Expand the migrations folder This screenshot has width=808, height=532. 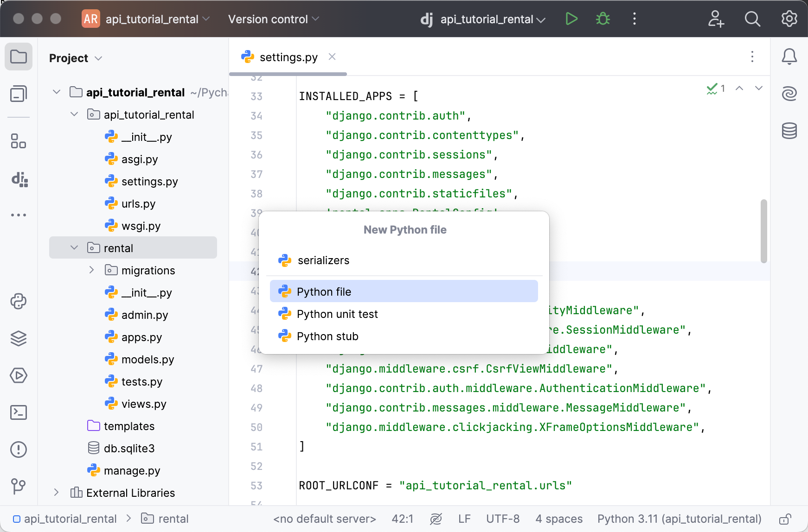[x=91, y=270]
